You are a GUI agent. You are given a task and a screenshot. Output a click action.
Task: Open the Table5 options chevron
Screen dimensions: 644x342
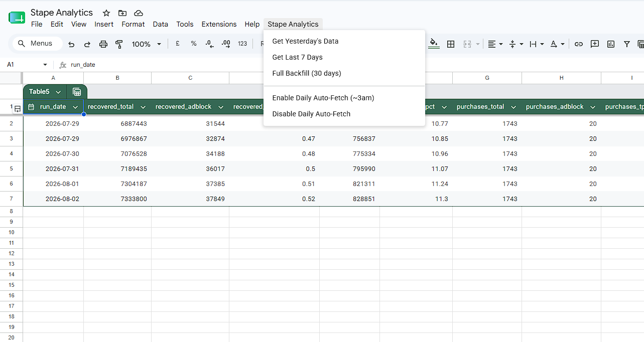tap(58, 92)
